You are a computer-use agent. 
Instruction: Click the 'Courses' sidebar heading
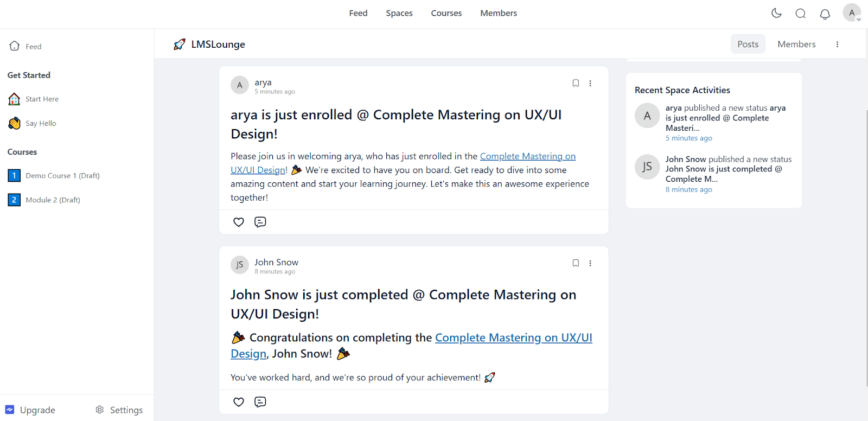coord(22,152)
